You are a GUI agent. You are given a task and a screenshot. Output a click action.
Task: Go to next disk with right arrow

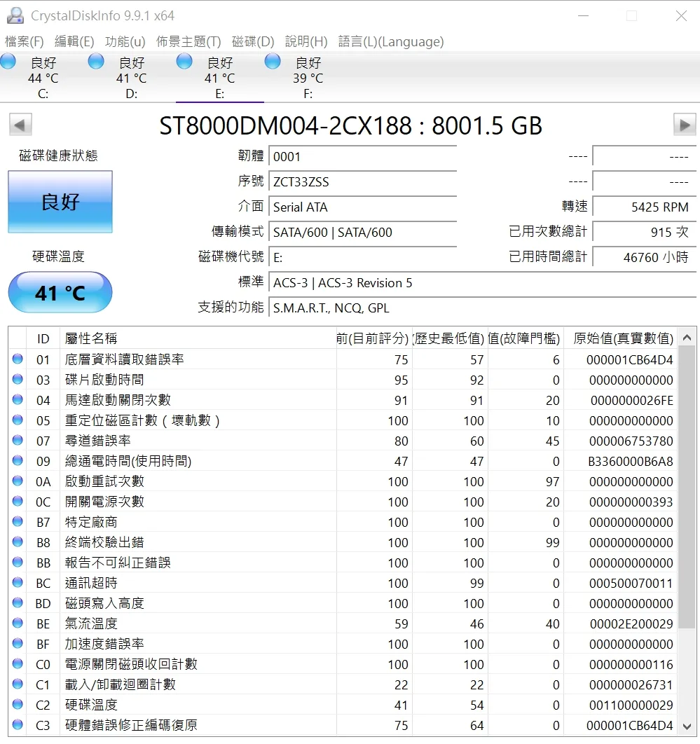point(685,125)
